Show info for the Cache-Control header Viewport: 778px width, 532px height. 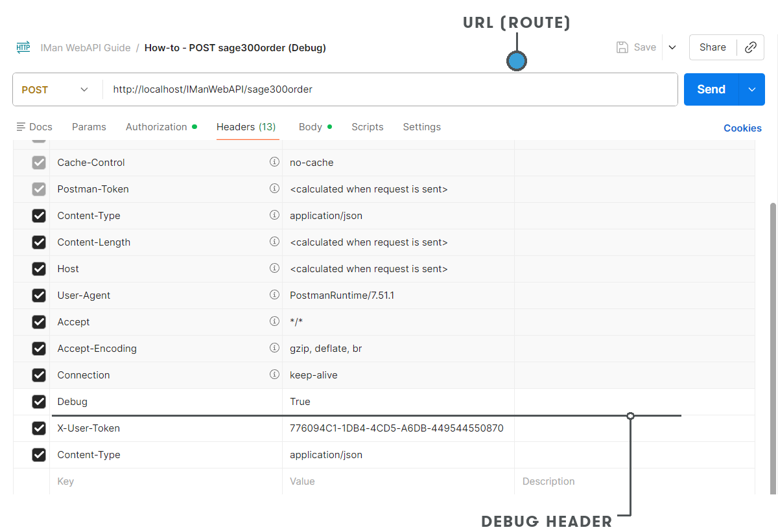pos(274,162)
